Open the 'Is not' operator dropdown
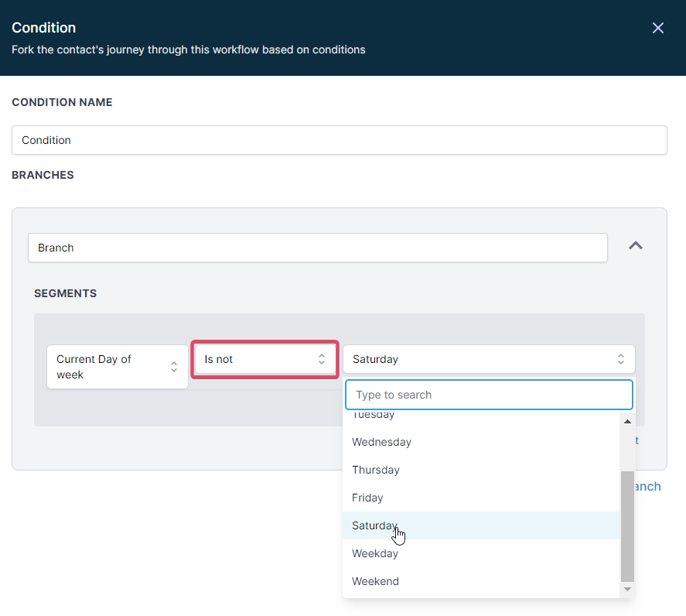 pyautogui.click(x=265, y=359)
